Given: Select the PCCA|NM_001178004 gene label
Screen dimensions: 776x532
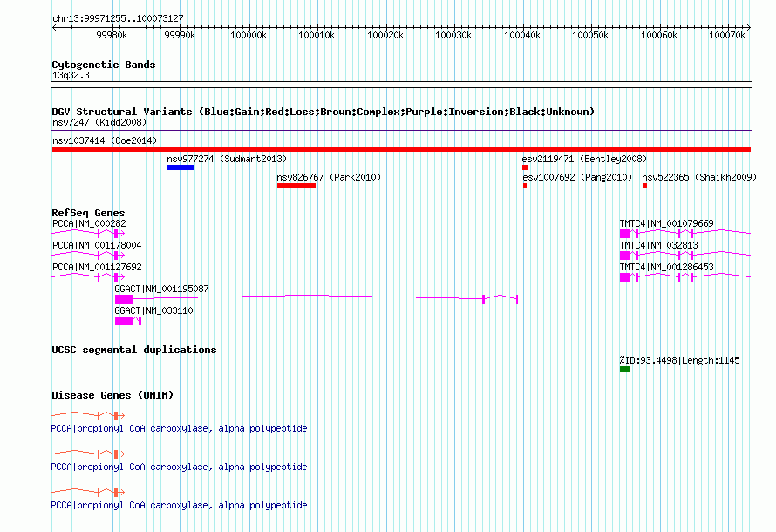Looking at the screenshot, I should 97,245.
